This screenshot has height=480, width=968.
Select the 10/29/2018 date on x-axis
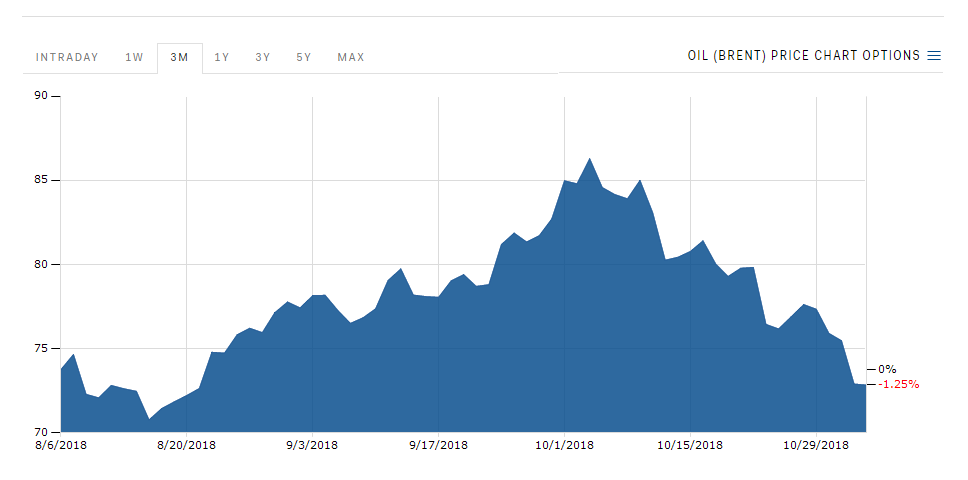point(816,445)
